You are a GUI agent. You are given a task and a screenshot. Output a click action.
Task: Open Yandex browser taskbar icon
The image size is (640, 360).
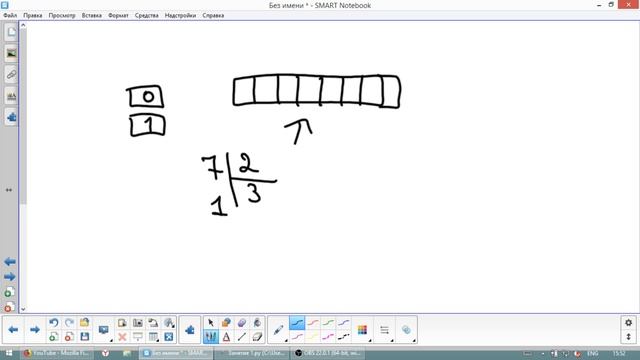[x=106, y=353]
